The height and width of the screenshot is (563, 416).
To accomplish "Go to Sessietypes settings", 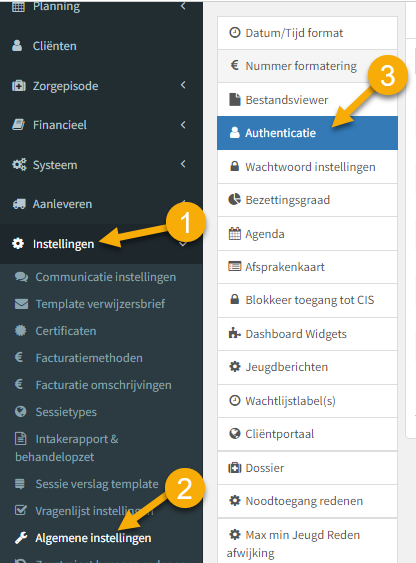I will (x=66, y=412).
